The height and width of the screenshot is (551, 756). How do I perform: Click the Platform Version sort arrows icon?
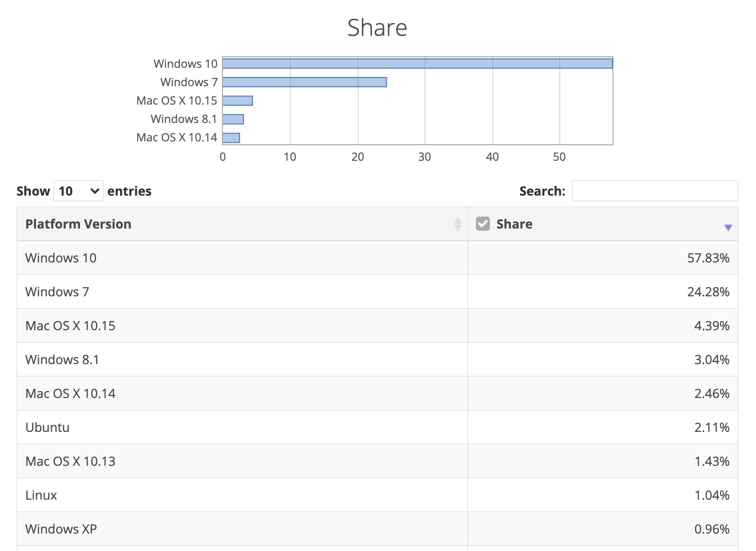point(457,224)
